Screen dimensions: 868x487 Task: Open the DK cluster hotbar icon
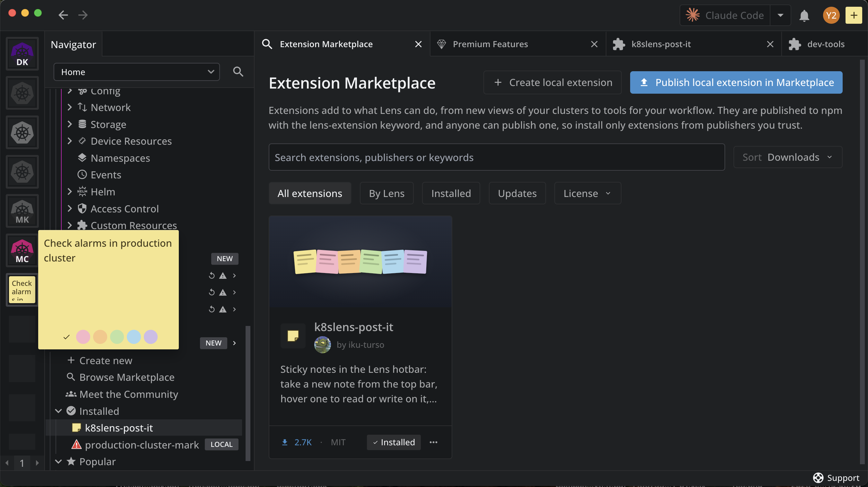point(22,54)
